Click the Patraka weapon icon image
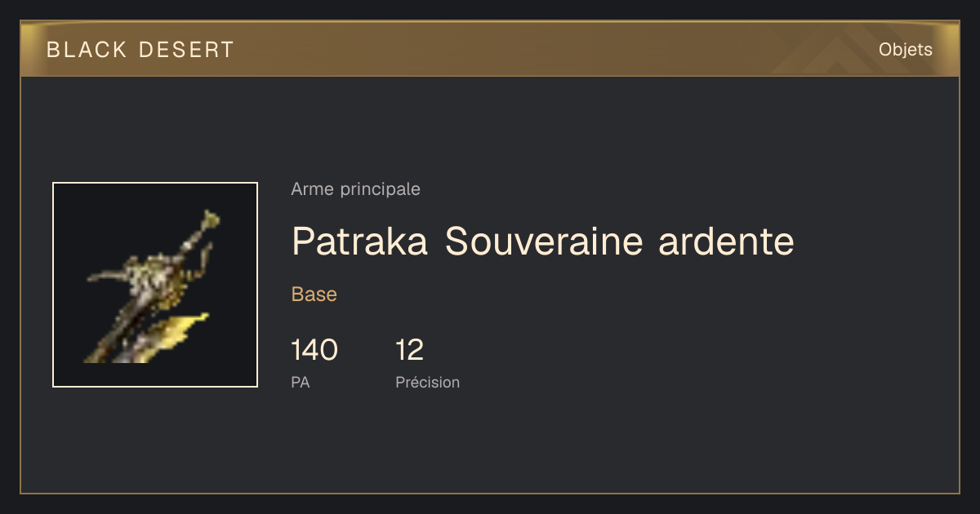The image size is (980, 514). pos(155,285)
